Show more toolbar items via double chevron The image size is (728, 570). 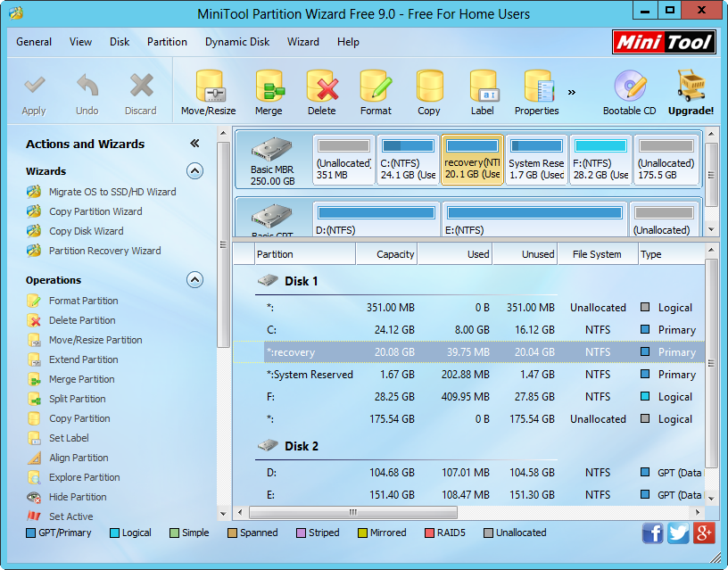tap(572, 93)
